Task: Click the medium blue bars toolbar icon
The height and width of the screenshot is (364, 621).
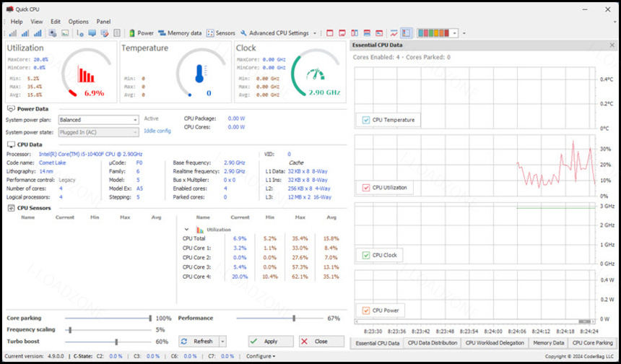Action: [25, 33]
